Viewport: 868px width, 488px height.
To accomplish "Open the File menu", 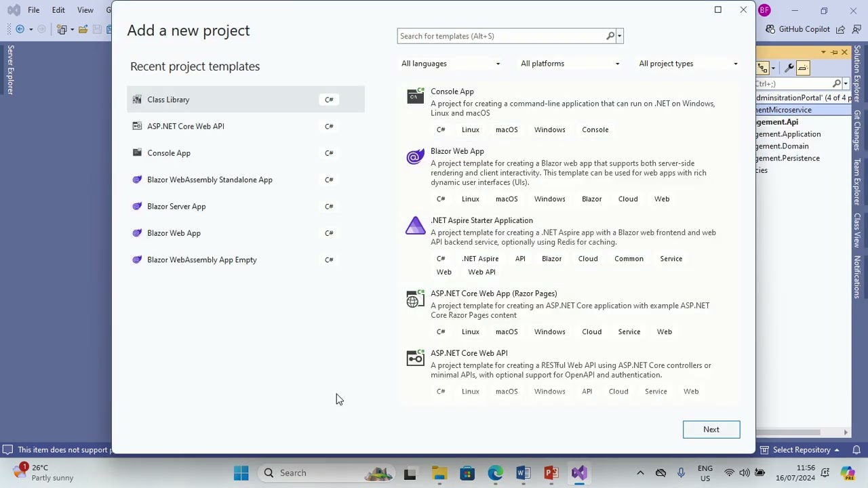I will coord(33,10).
